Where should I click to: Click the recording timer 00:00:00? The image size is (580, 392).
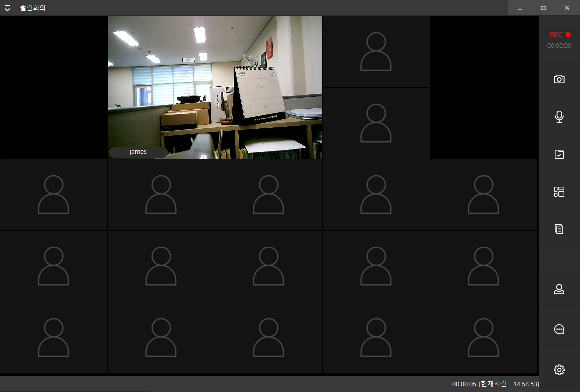[x=559, y=46]
